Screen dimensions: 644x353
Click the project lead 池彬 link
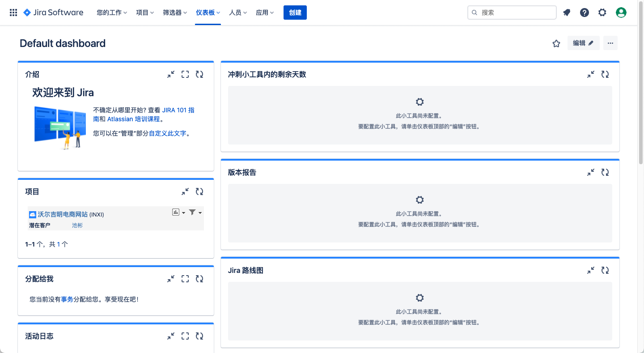tap(77, 225)
